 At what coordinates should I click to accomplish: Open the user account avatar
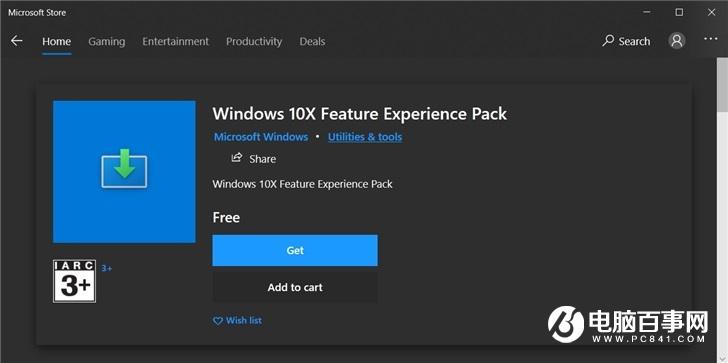point(677,41)
